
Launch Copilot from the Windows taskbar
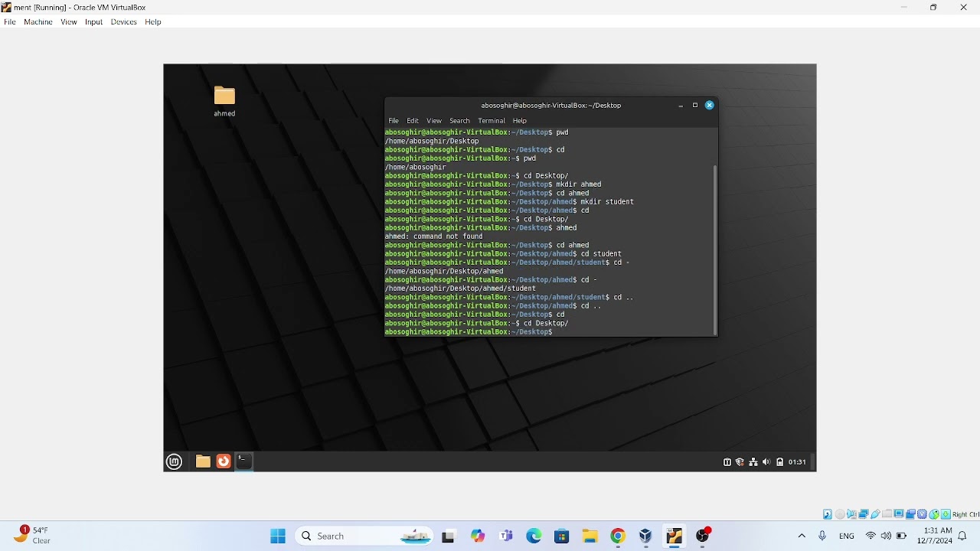tap(478, 536)
